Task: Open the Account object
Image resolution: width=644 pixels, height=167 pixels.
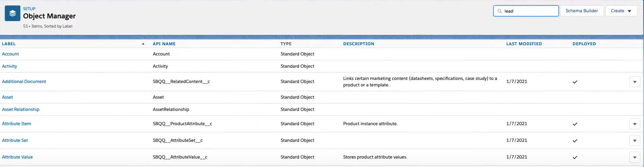Action: [x=11, y=54]
